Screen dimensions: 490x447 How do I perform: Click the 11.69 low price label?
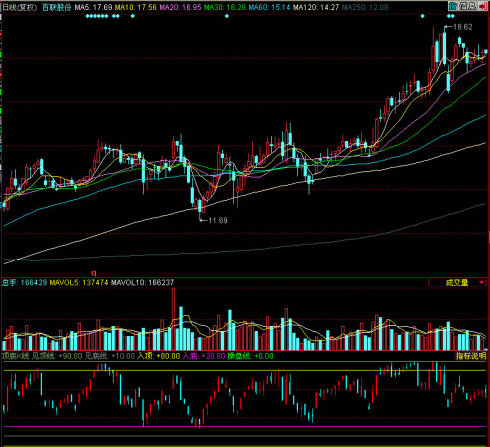coord(218,220)
